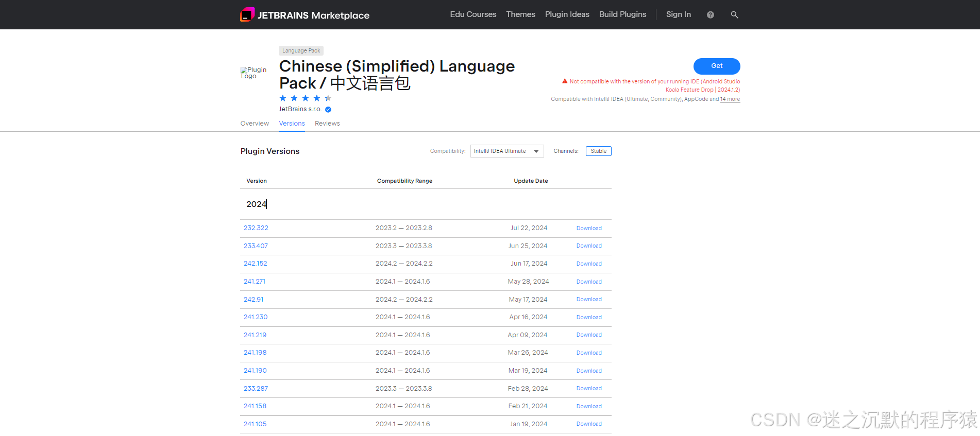Open the help question mark icon
Viewport: 980px width, 436px height.
point(710,15)
